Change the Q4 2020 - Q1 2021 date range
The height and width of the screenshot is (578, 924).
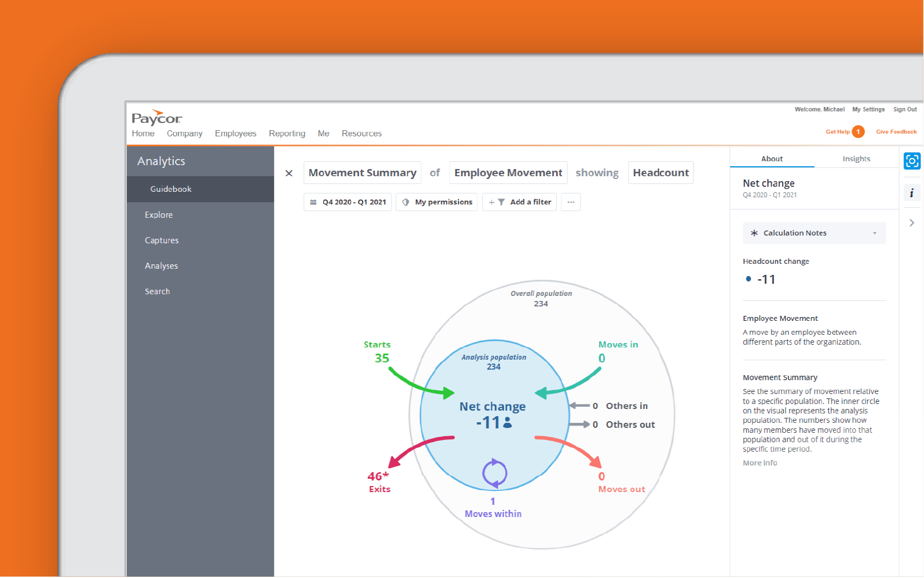click(348, 202)
